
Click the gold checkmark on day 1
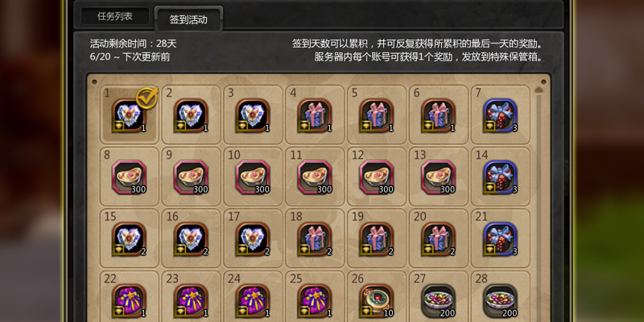point(147,97)
